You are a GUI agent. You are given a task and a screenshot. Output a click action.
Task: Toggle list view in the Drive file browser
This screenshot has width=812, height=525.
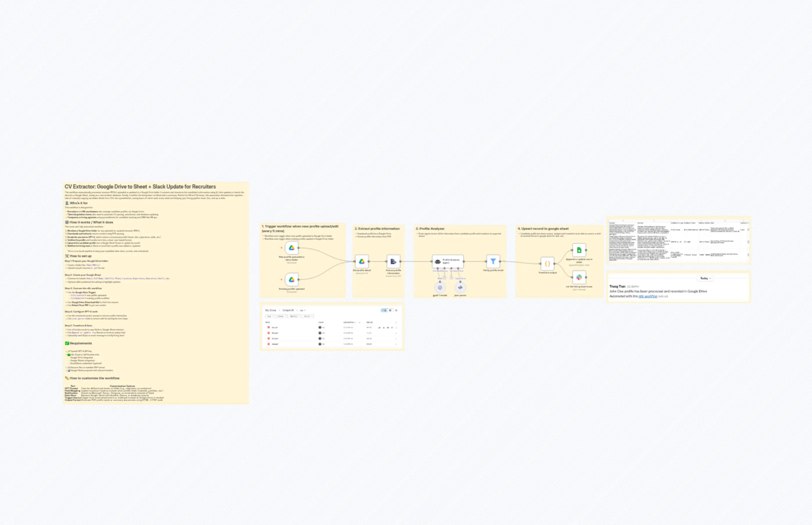click(384, 310)
